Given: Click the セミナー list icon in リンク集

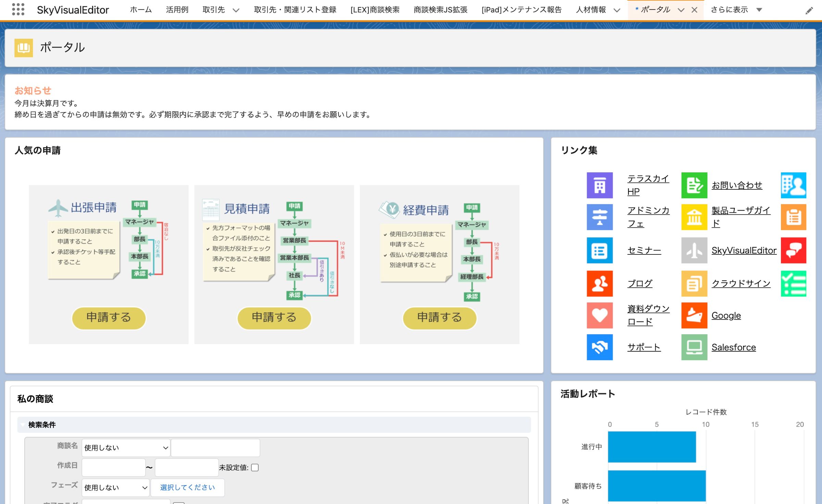Looking at the screenshot, I should pos(599,250).
